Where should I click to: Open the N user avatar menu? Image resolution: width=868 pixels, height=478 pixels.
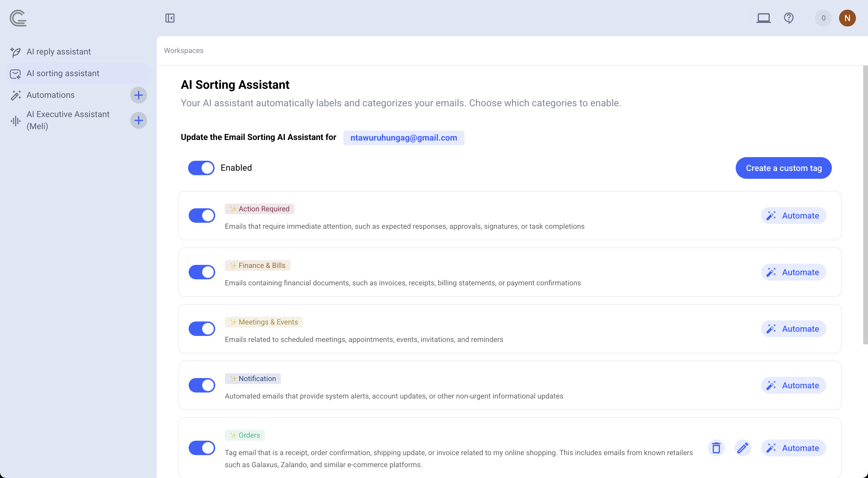(847, 18)
